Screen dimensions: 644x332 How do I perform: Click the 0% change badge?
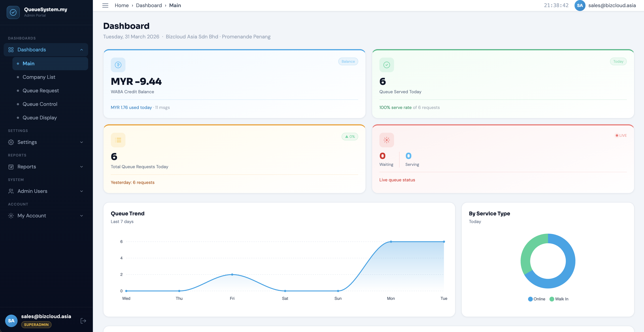350,137
